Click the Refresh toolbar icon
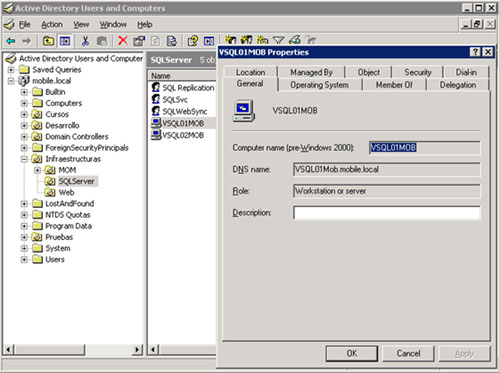This screenshot has width=500, height=373. click(155, 41)
